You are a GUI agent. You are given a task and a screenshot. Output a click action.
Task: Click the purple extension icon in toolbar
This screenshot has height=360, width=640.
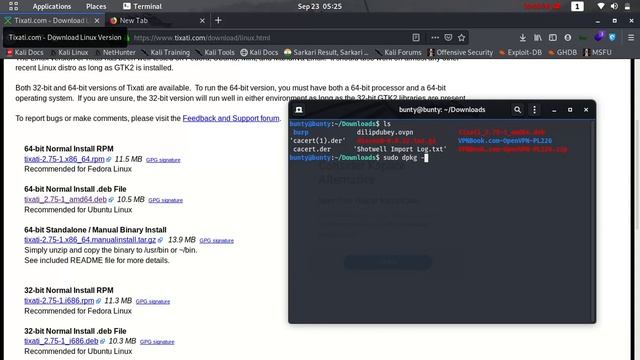598,37
